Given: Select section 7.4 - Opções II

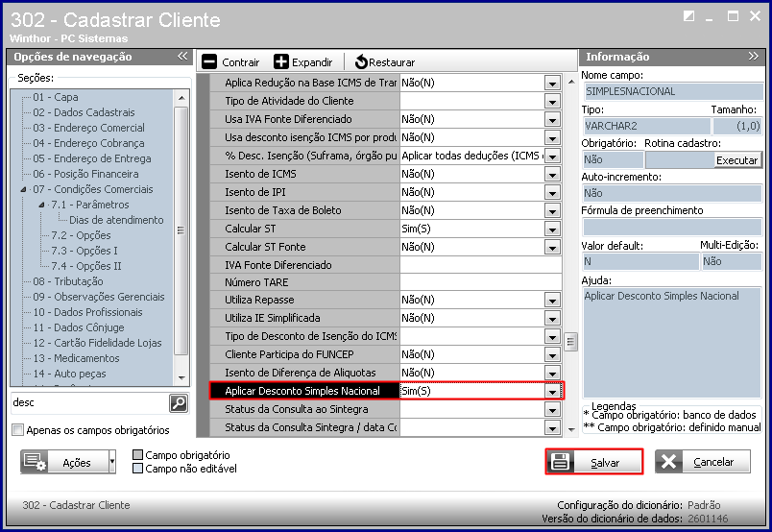Looking at the screenshot, I should pyautogui.click(x=86, y=266).
